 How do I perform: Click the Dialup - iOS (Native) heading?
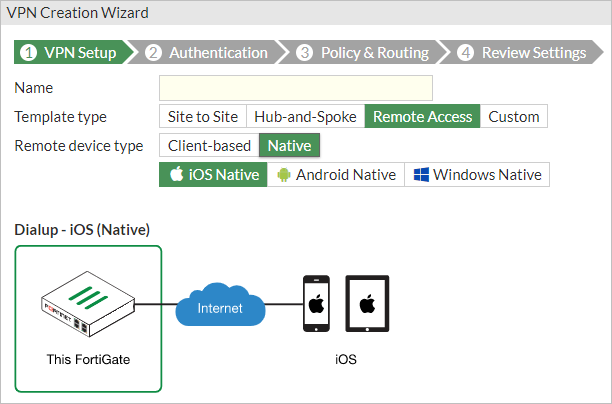tap(82, 230)
